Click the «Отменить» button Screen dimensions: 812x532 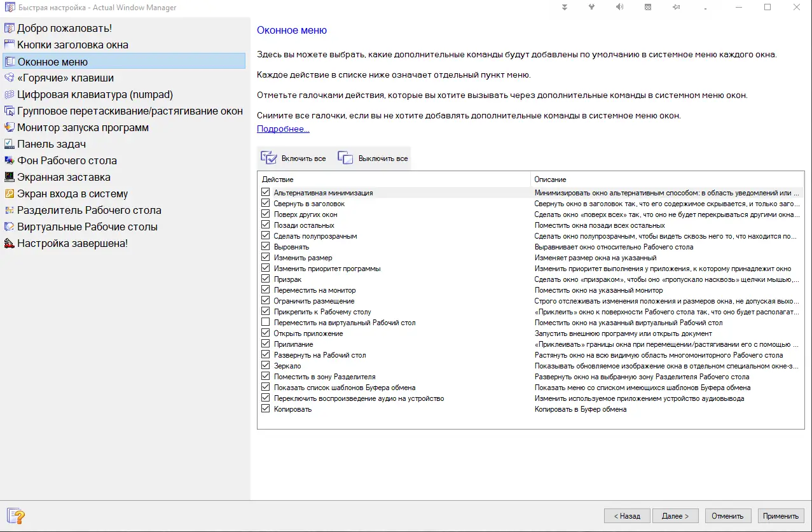click(x=727, y=516)
